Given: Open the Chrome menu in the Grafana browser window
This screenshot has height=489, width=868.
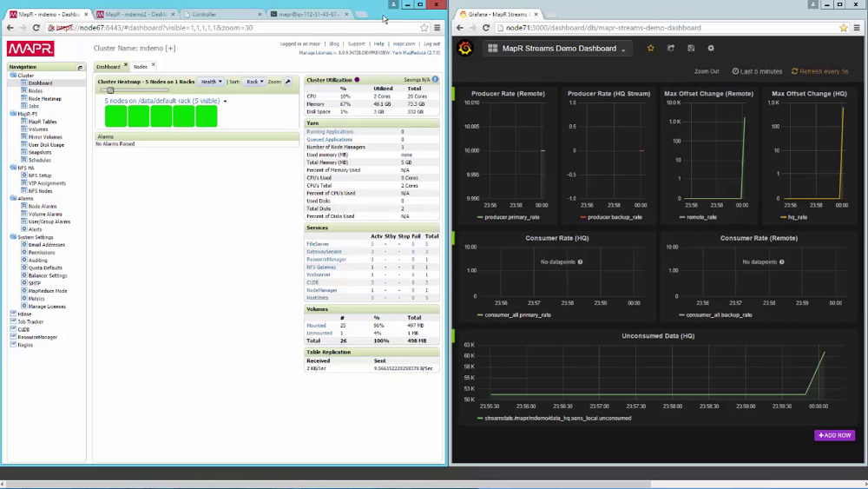Looking at the screenshot, I should pyautogui.click(x=857, y=28).
